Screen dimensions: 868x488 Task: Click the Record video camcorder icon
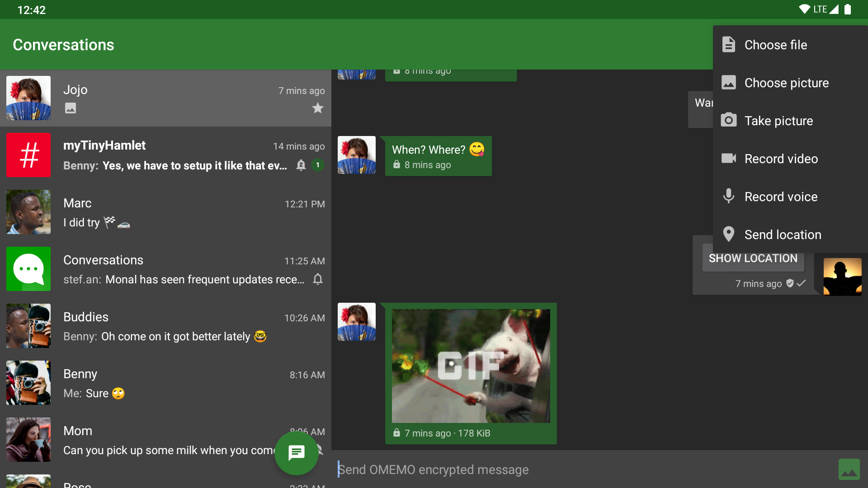pyautogui.click(x=728, y=158)
